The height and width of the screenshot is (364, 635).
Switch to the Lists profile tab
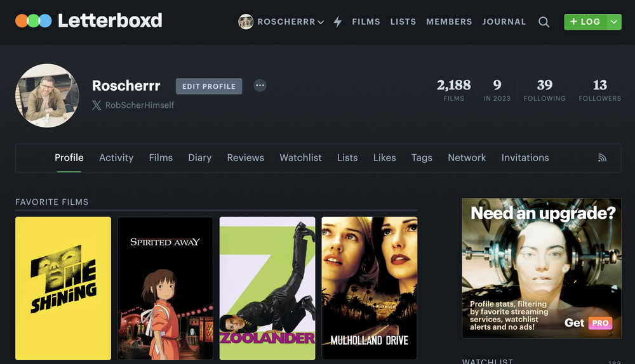click(347, 158)
